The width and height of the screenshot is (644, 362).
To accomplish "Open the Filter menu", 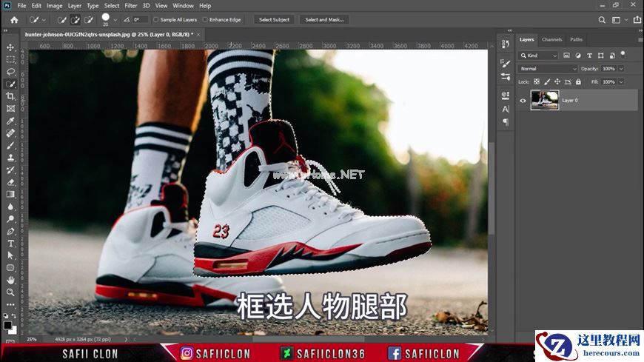I will [x=130, y=6].
